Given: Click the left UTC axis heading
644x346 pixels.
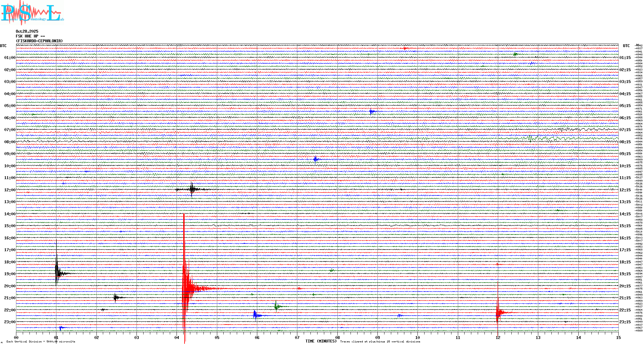Looking at the screenshot, I should point(3,46).
